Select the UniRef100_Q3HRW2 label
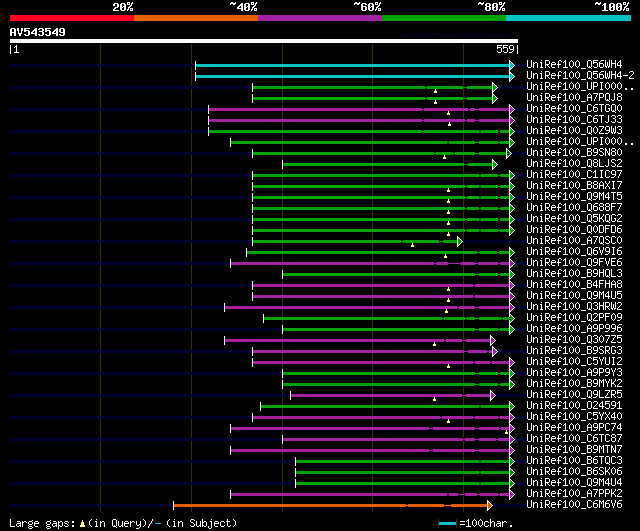The width and height of the screenshot is (640, 531). pyautogui.click(x=574, y=307)
